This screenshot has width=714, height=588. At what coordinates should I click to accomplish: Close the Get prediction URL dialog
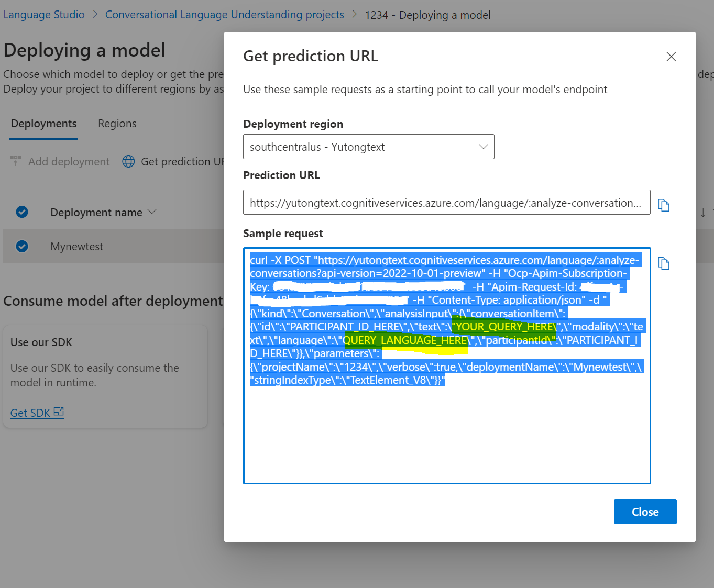[x=671, y=57]
